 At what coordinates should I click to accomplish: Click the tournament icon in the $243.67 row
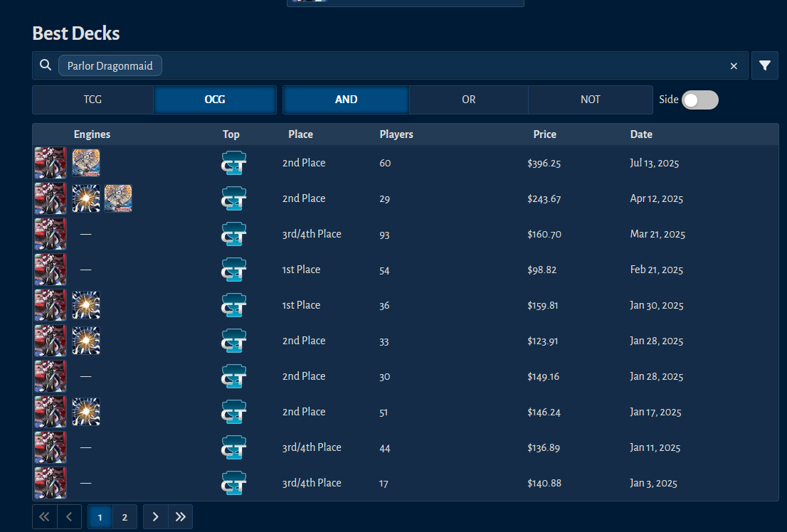click(234, 198)
